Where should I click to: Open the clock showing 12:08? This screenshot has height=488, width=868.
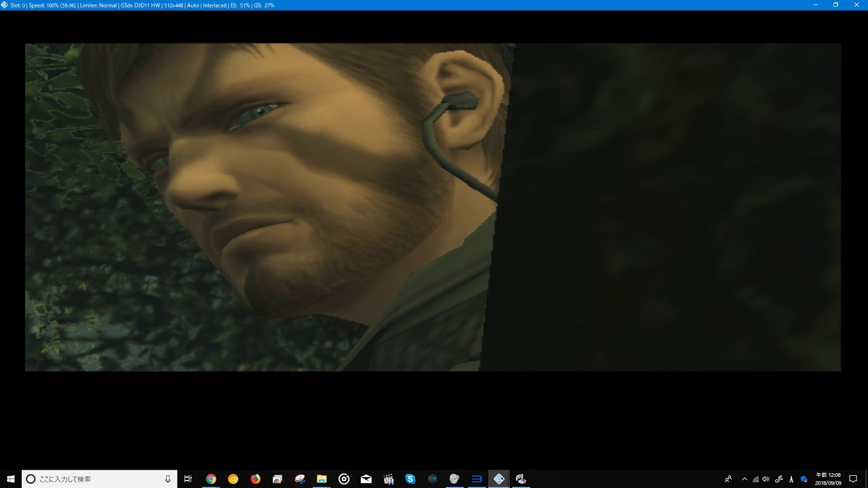click(828, 479)
